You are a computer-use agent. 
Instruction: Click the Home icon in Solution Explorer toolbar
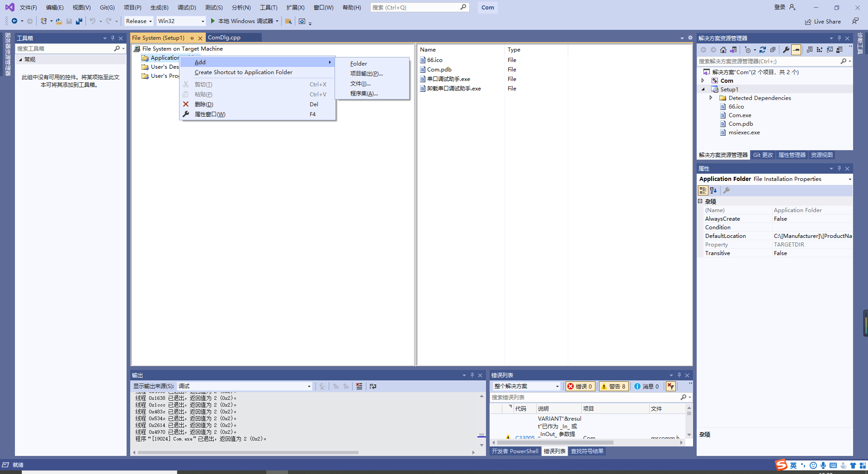(x=723, y=50)
